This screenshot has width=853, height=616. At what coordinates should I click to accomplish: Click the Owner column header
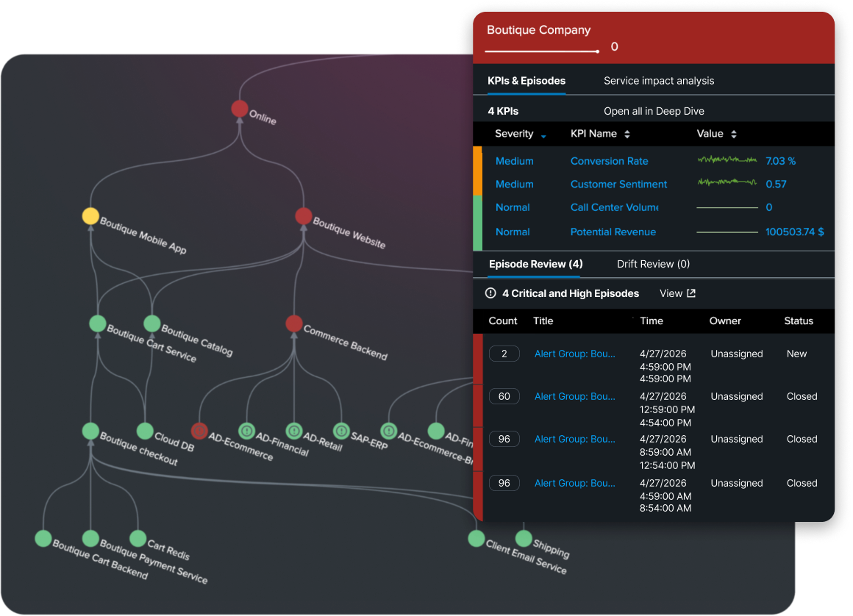pos(724,320)
